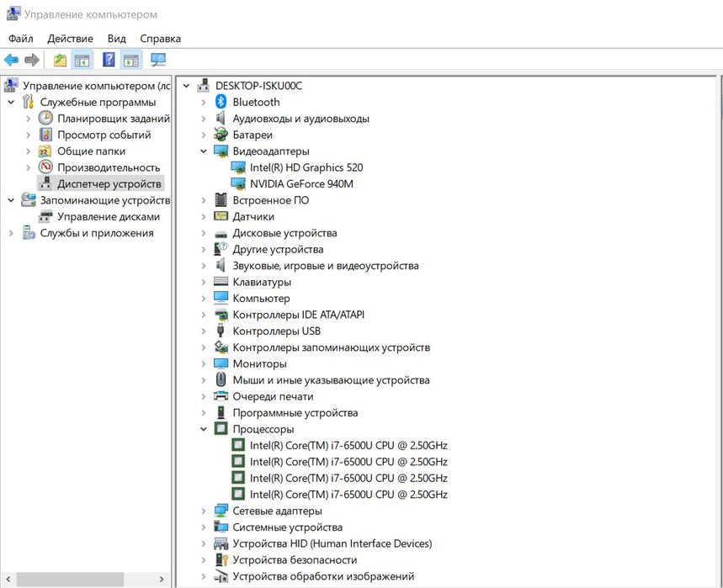The height and width of the screenshot is (588, 723).
Task: Select last Intel Core i7-6500U processor entry
Action: [x=348, y=495]
